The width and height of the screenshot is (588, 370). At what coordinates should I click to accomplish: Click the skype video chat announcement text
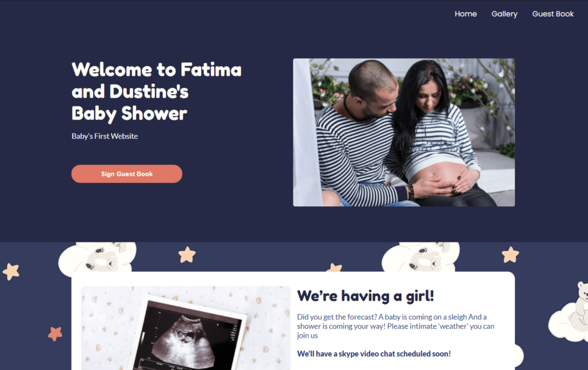pos(374,354)
